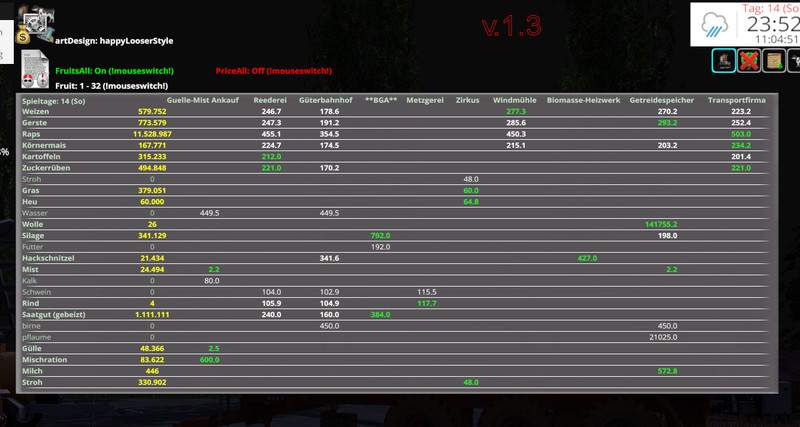Image resolution: width=800 pixels, height=427 pixels.
Task: Click the cow animal icon at right edge
Action: tap(794, 61)
